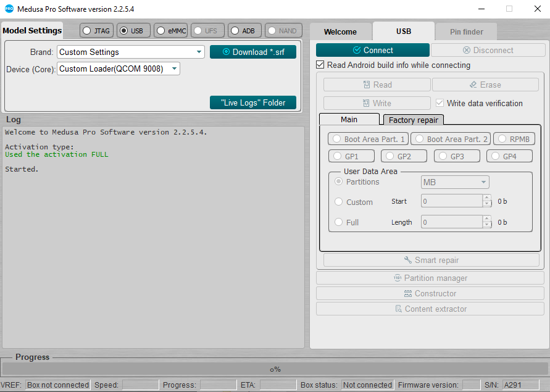The height and width of the screenshot is (392, 550).
Task: Click the checkmark icon on Connect button
Action: [357, 50]
